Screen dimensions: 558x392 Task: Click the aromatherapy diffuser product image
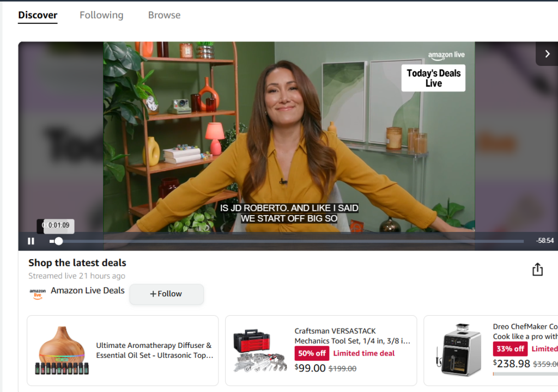(62, 351)
